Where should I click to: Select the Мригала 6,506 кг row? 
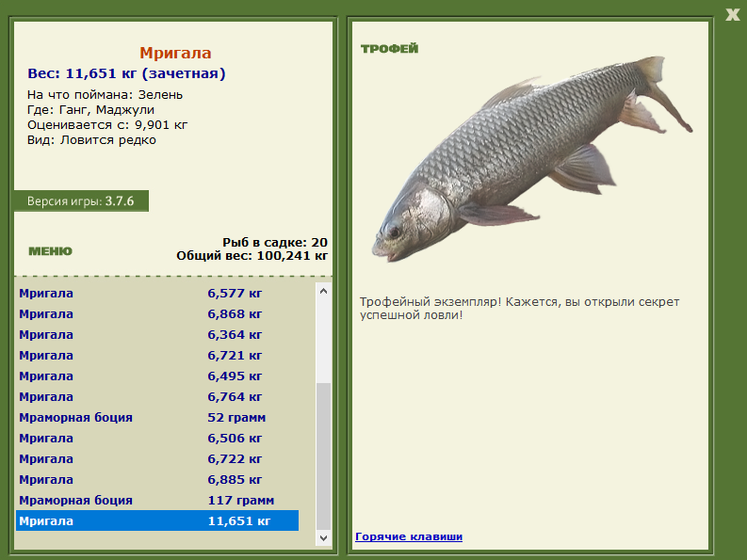[157, 439]
